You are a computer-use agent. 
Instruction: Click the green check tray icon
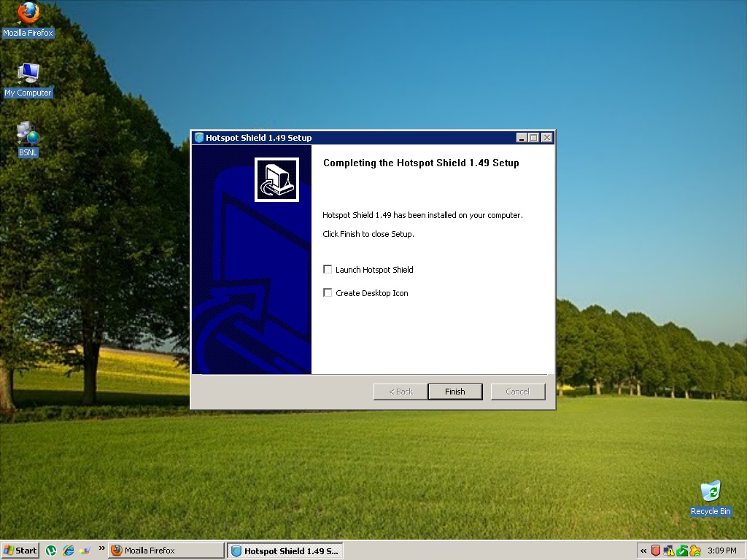tap(682, 551)
